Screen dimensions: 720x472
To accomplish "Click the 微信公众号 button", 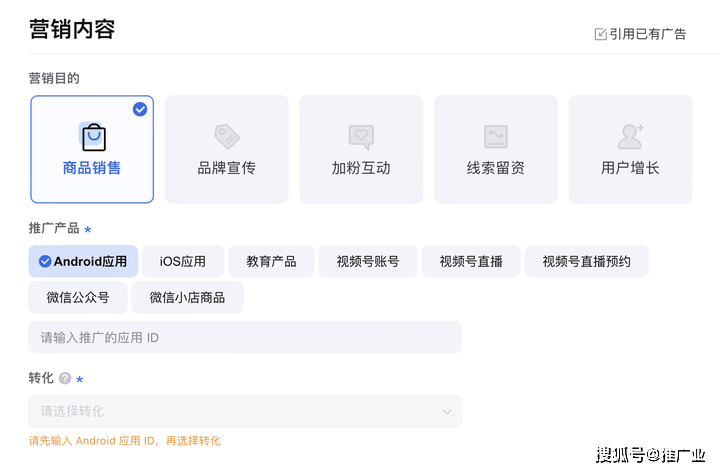I will click(x=78, y=298).
